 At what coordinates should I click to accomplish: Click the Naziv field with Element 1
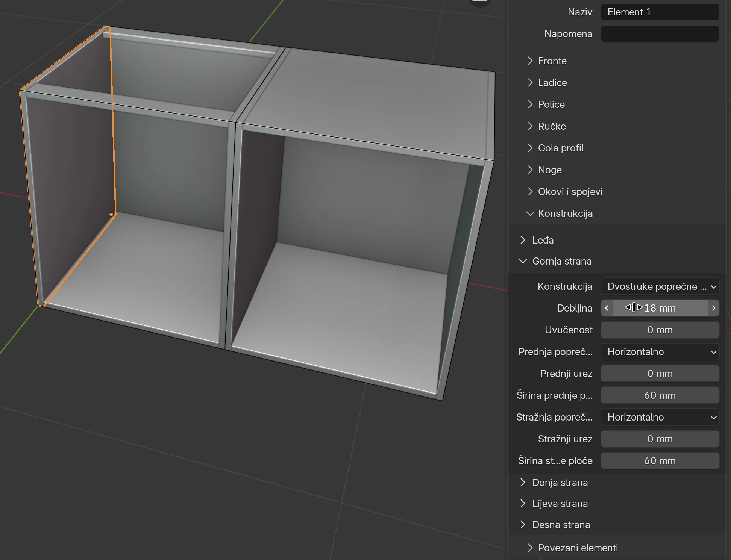click(x=660, y=12)
